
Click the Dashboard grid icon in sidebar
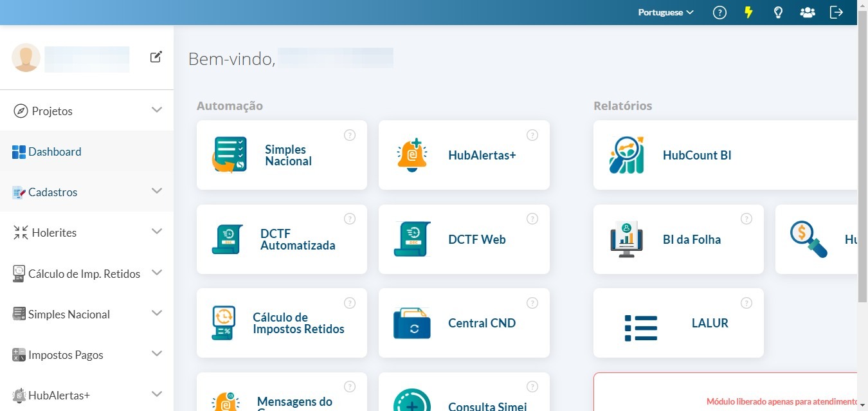tap(19, 152)
